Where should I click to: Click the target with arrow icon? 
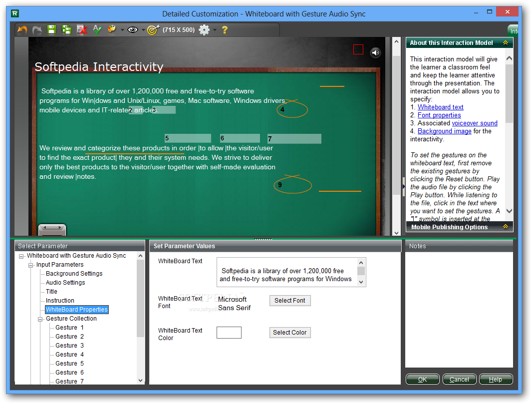tap(153, 30)
